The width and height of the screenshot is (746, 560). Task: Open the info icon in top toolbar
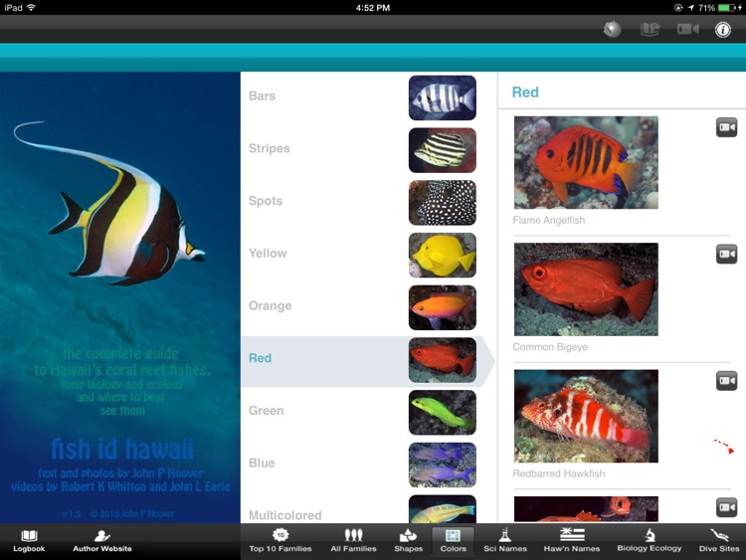coord(723,30)
